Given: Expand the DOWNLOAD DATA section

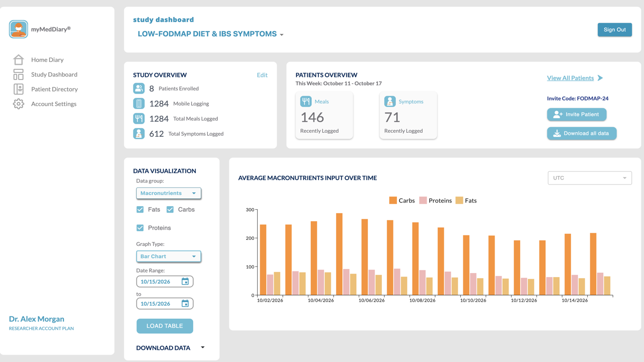Looking at the screenshot, I should pos(171,347).
